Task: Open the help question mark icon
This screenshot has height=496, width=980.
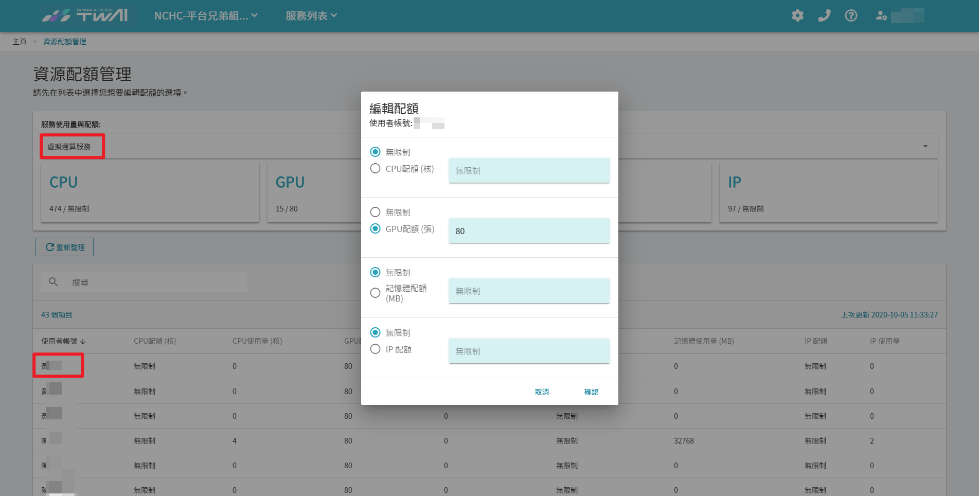Action: point(851,16)
